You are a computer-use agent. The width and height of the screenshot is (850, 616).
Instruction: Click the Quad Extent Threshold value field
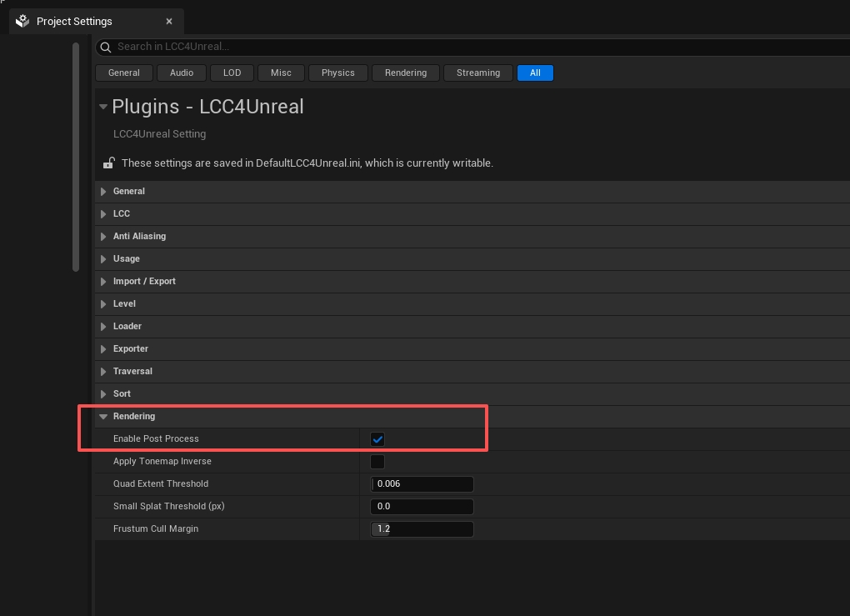click(422, 483)
